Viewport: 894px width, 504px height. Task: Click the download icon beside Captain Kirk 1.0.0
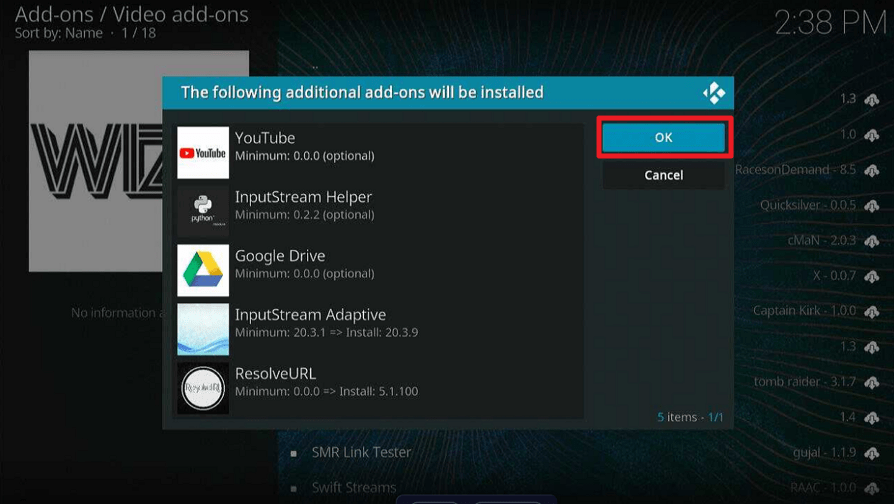872,312
